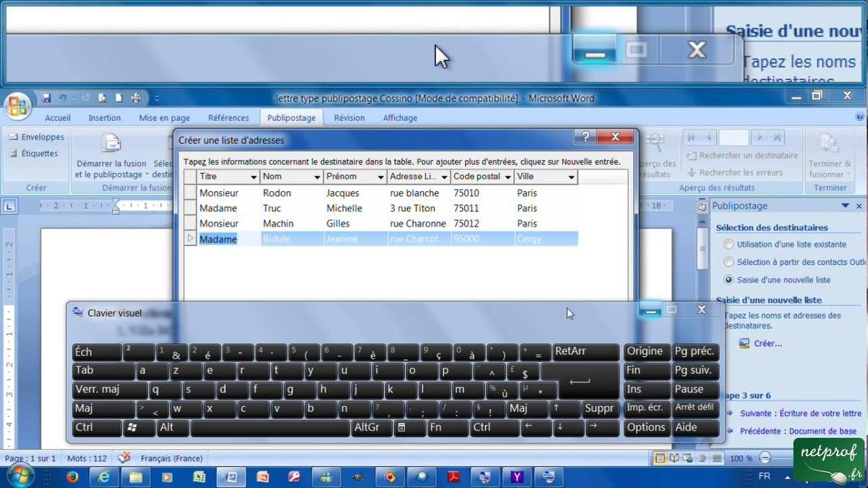Select Sélection à partir des contacts Outlook option
The width and height of the screenshot is (868, 488).
[728, 262]
